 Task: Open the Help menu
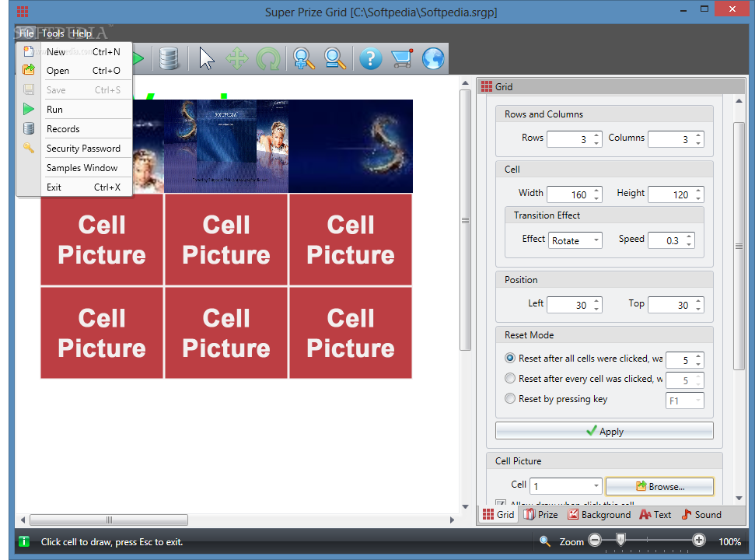coord(82,33)
